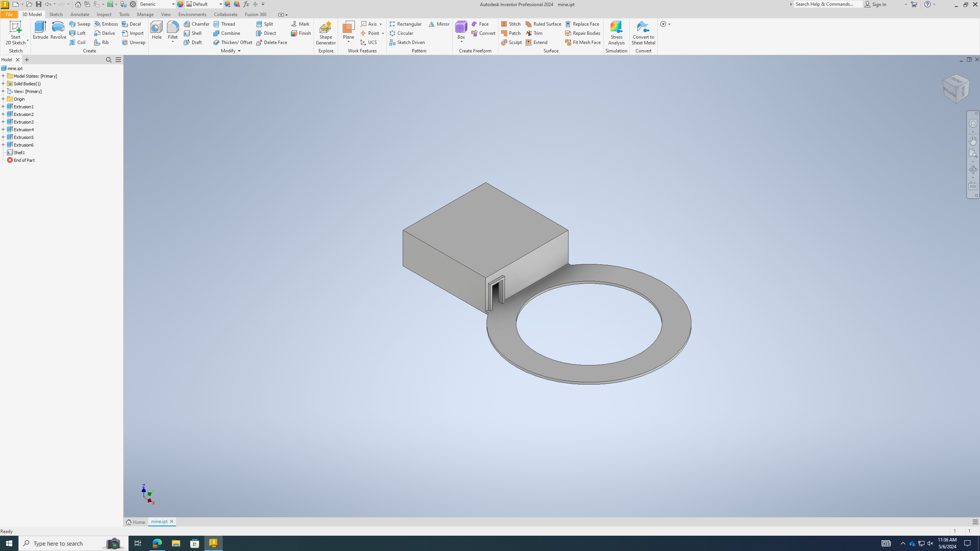This screenshot has width=980, height=551.
Task: Select the Stitch surface tool
Action: pos(511,24)
